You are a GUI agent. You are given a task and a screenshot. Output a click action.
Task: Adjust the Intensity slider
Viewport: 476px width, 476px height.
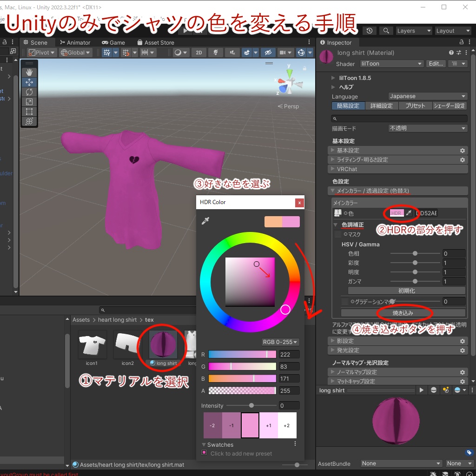click(x=251, y=405)
